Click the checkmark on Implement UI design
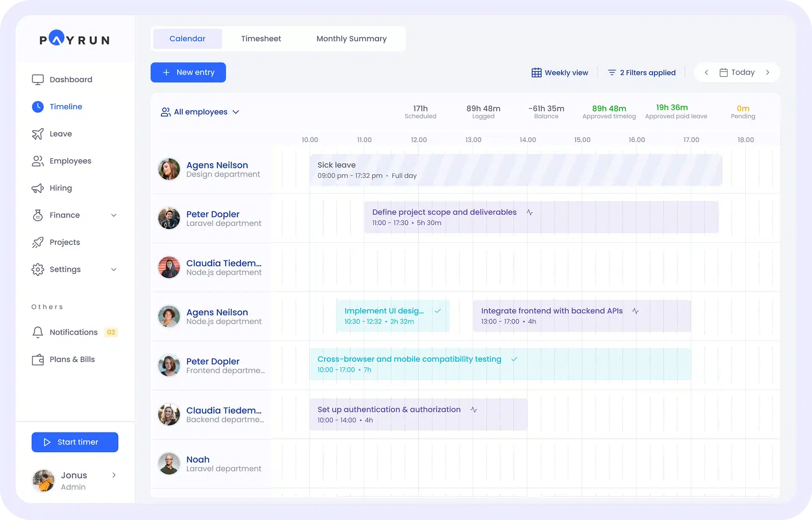Image resolution: width=812 pixels, height=520 pixels. click(439, 311)
